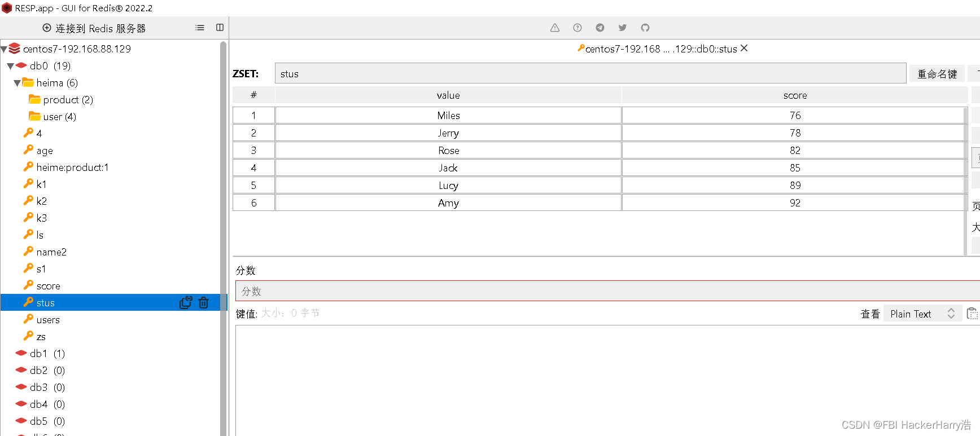
Task: Click the key icon beside age
Action: pos(28,150)
